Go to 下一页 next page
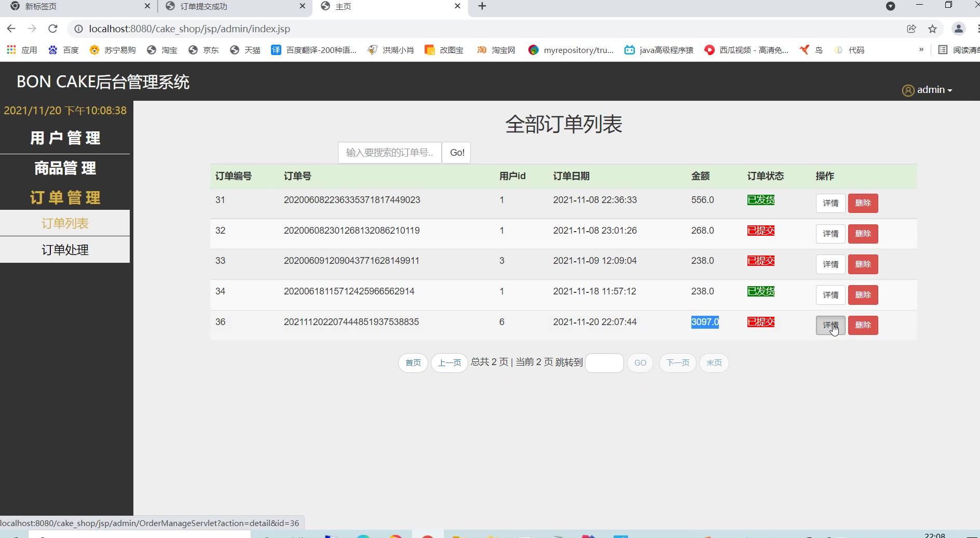 pos(678,362)
